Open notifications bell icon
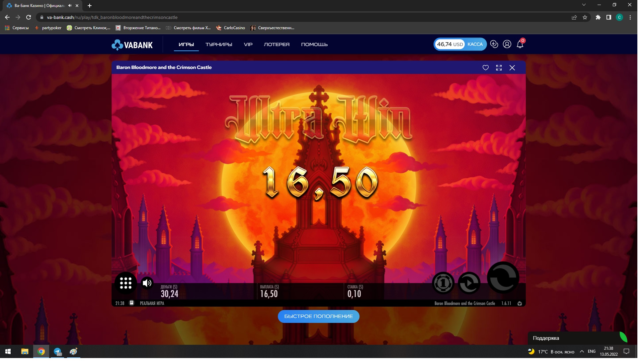Screen dimensions: 644x364 pos(520,44)
